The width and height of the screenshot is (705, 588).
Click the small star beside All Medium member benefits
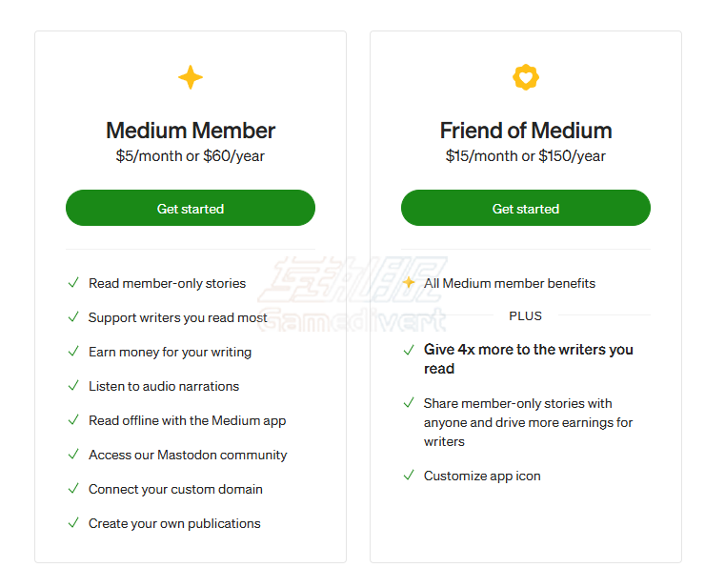[x=409, y=282]
